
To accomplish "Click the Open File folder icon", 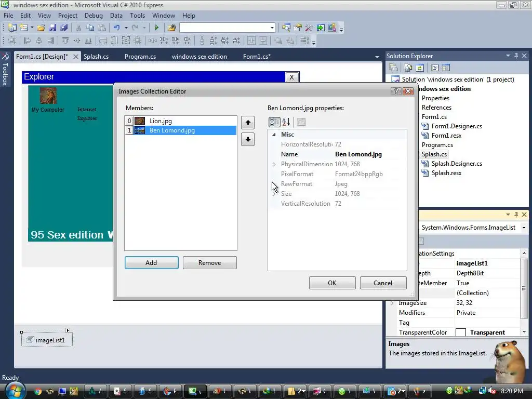I will coord(41,28).
